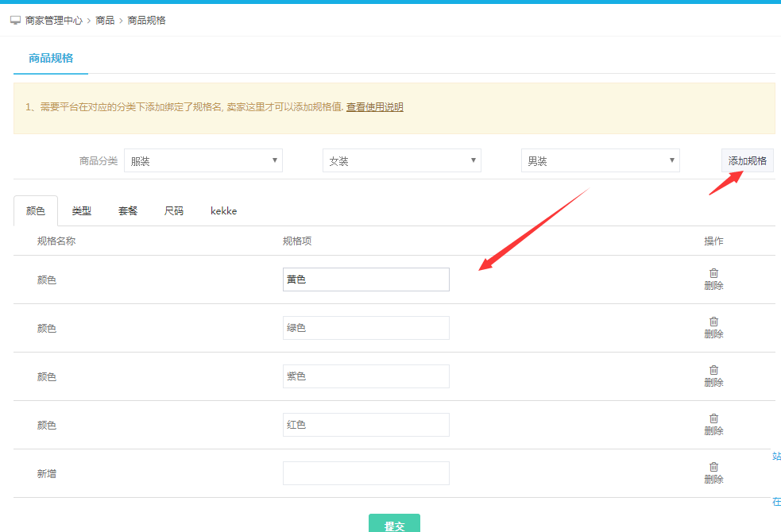Open the 查看使用说明 link

(374, 107)
